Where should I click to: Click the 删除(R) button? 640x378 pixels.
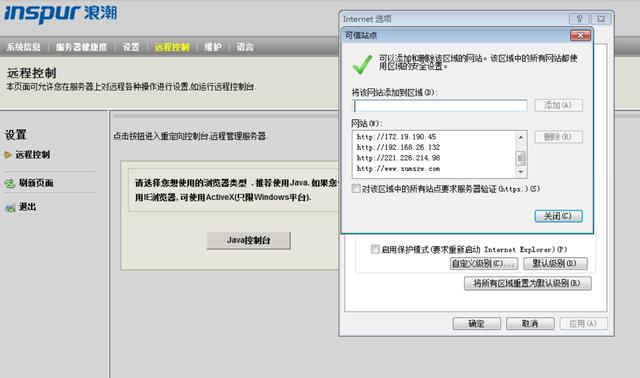click(x=558, y=137)
